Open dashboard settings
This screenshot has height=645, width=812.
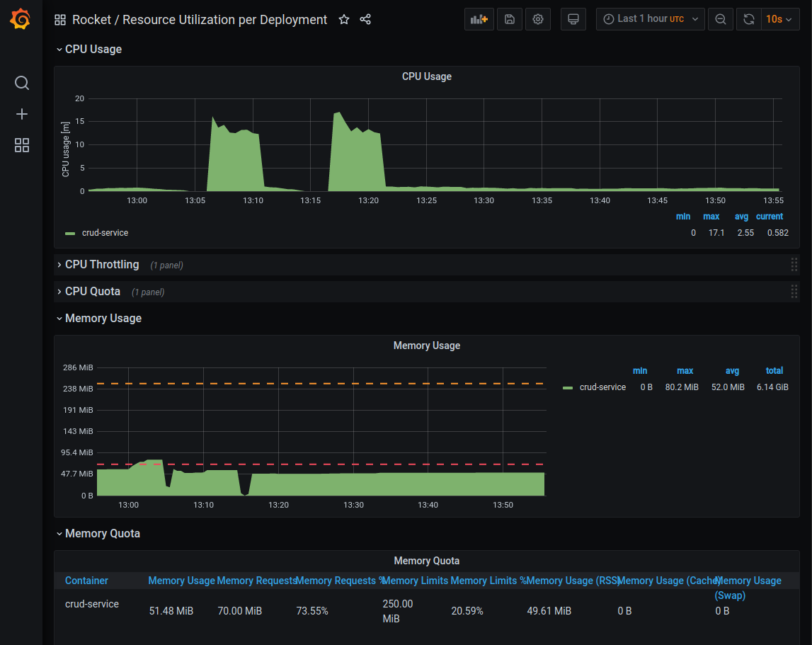538,19
